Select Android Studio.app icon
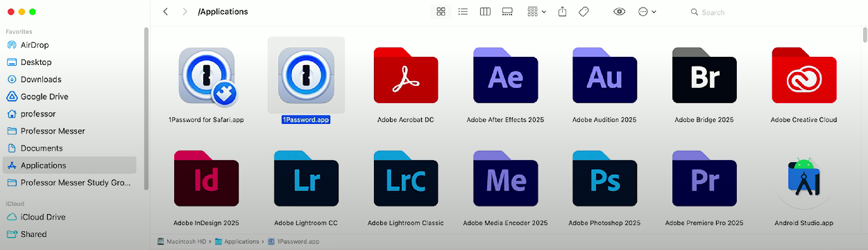 click(803, 188)
